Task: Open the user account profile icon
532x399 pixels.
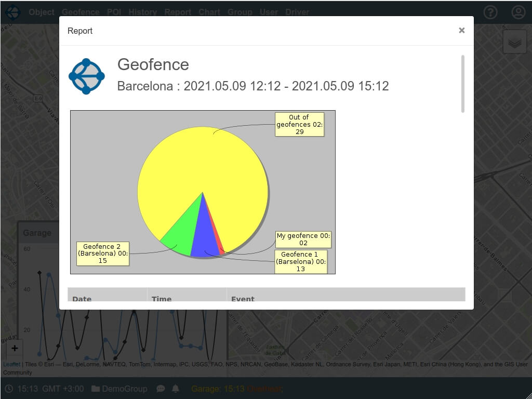Action: [518, 12]
